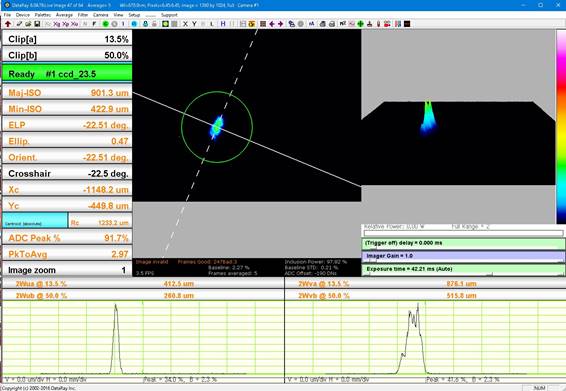Click the green Ready status button
Viewport: 566px width, 391px height.
coord(67,74)
